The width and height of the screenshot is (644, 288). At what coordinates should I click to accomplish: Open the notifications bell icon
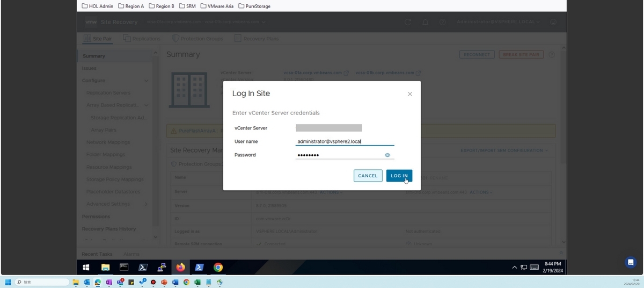(425, 22)
